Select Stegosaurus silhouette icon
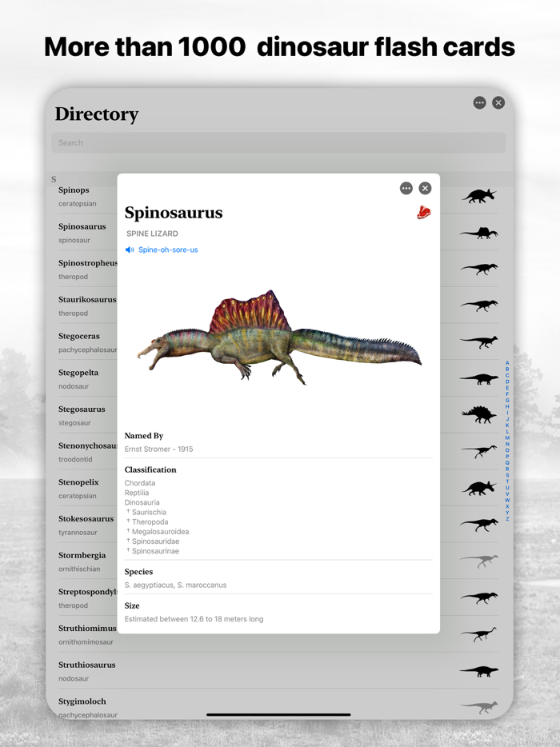Viewport: 560px width, 747px height. [x=479, y=414]
